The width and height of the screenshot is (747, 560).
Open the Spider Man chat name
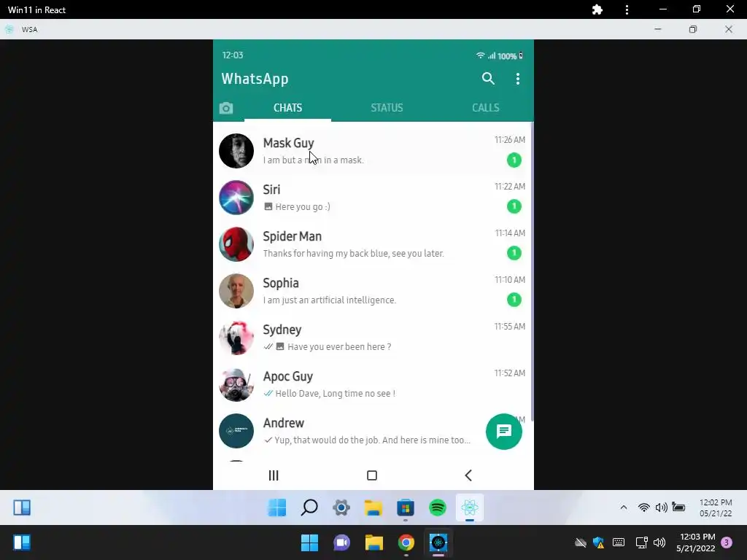coord(292,237)
